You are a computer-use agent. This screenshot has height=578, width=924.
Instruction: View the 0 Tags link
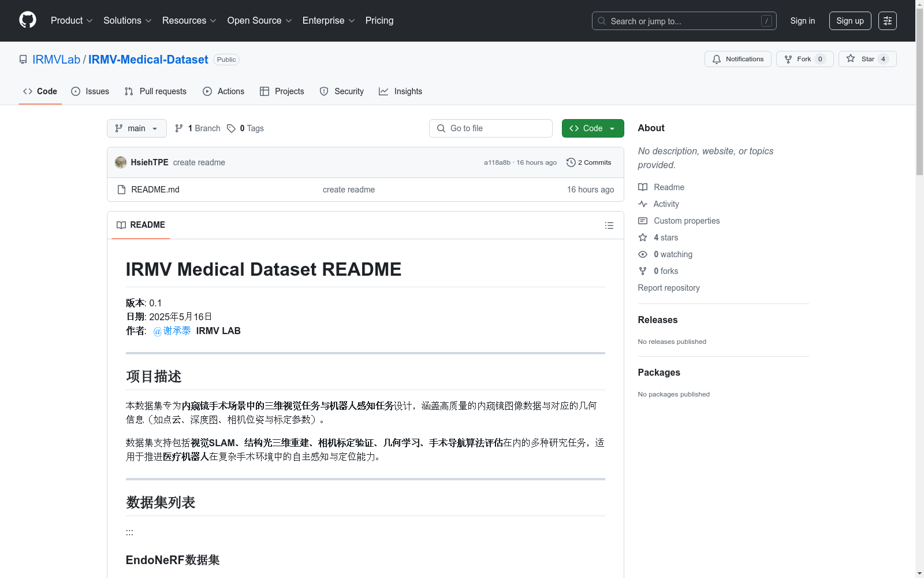point(245,128)
